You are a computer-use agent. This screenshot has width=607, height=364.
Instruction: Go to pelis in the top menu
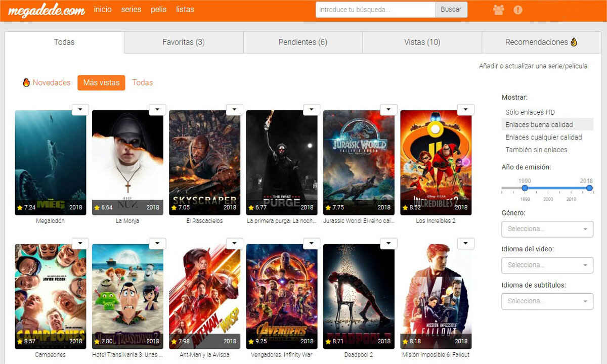(x=159, y=10)
